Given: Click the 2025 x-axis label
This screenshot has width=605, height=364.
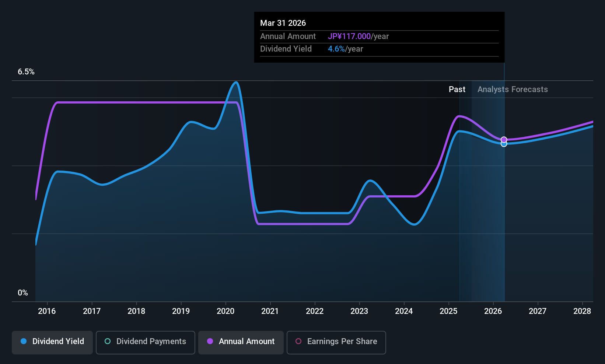Looking at the screenshot, I should (x=448, y=311).
